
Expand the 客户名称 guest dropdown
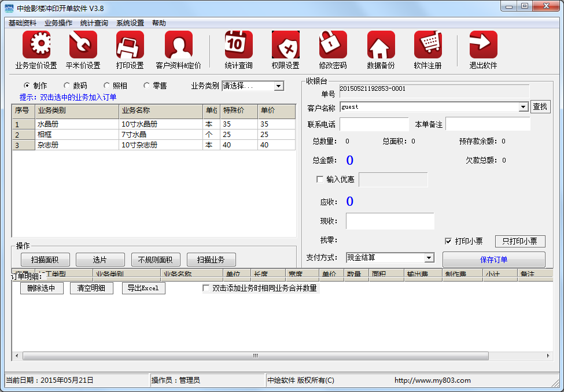click(x=524, y=107)
